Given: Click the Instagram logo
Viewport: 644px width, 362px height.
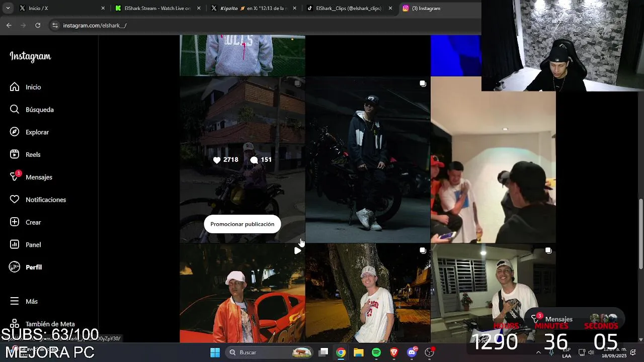Looking at the screenshot, I should point(30,56).
